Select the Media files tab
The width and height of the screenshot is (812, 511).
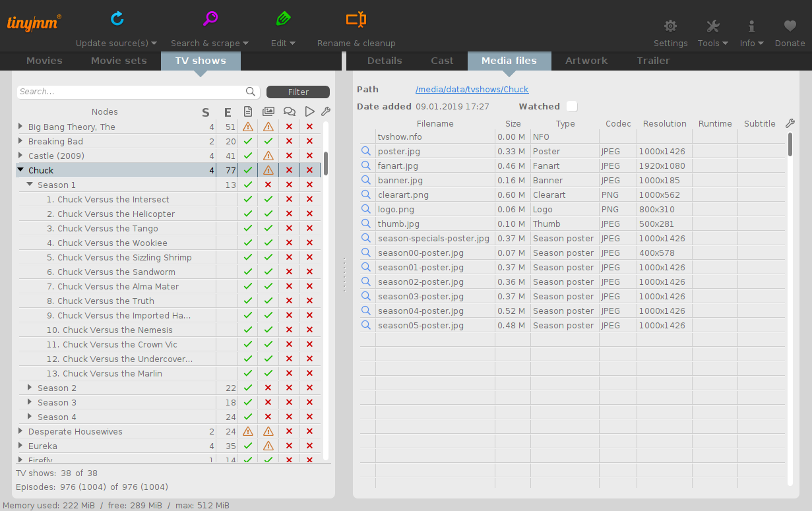[x=509, y=61]
